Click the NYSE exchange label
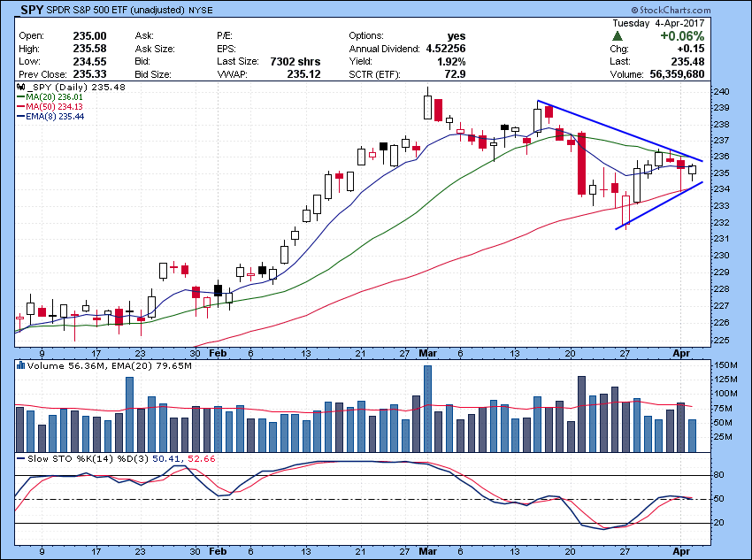This screenshot has width=752, height=560. coord(201,10)
